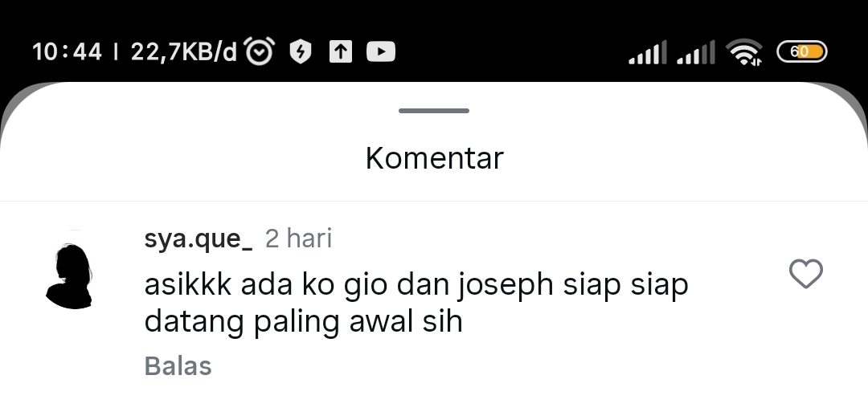Tap the alarm clock status icon

tap(259, 51)
